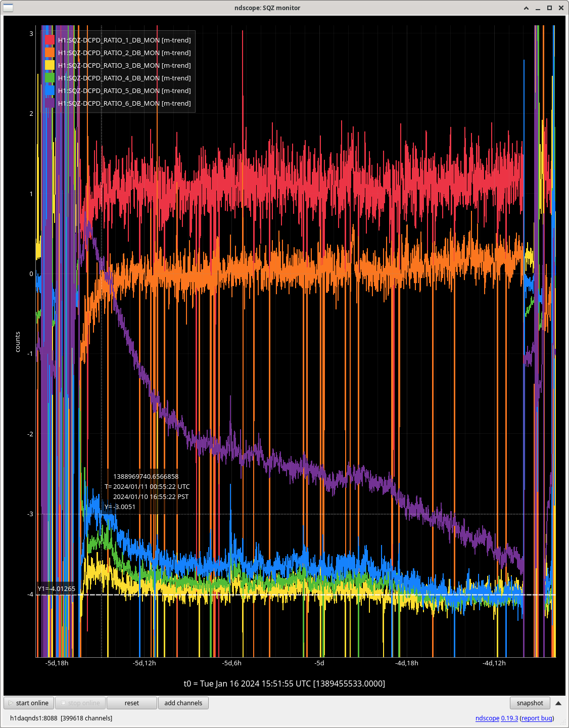The image size is (569, 728).
Task: Click the -5d,18h x-axis tick label
Action: pos(57,663)
